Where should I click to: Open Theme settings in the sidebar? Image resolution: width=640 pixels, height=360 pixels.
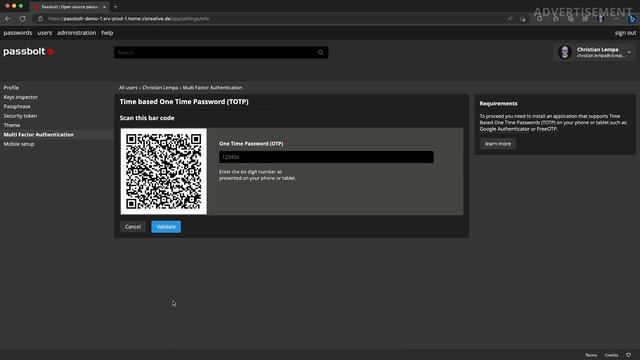pos(11,125)
